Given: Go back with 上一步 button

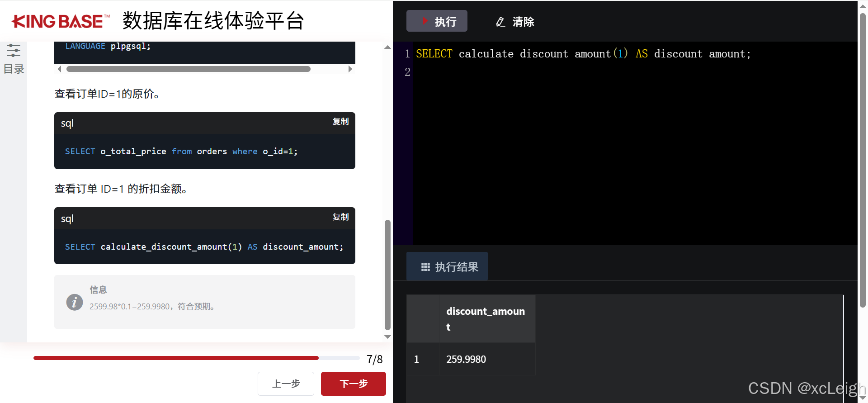Looking at the screenshot, I should (286, 384).
